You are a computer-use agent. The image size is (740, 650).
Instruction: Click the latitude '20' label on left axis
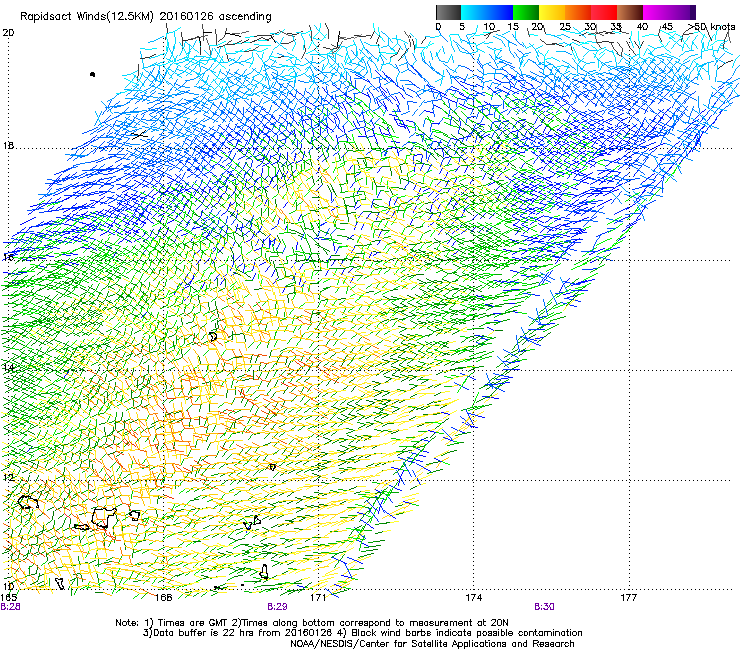8,33
